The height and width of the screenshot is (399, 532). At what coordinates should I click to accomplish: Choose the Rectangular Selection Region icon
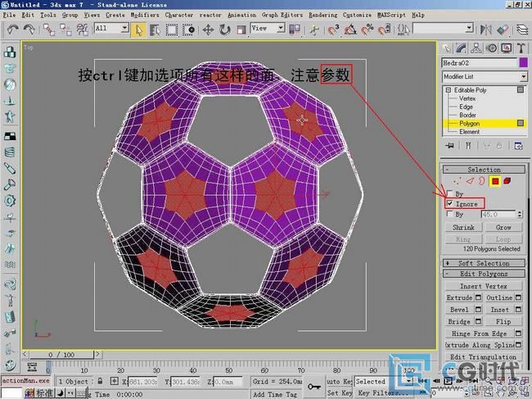pyautogui.click(x=171, y=30)
